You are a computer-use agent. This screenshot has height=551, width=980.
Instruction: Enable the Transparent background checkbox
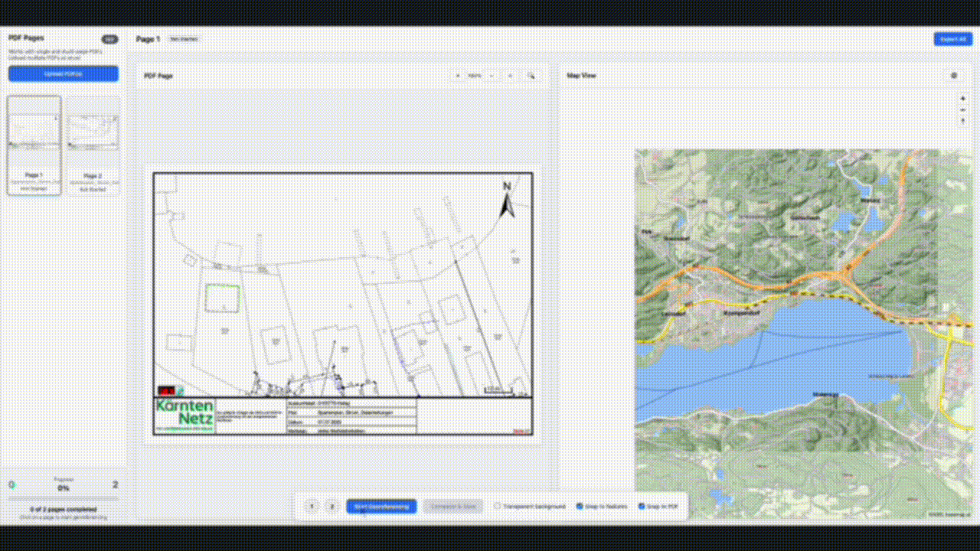498,506
